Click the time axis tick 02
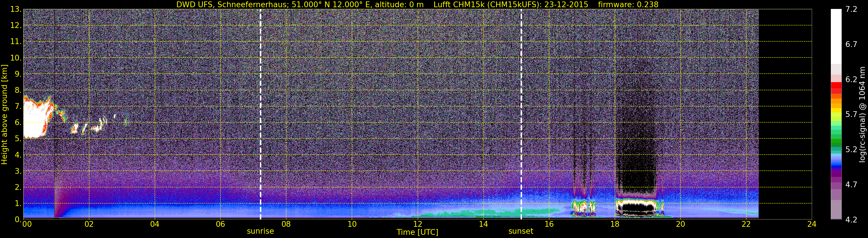868x238 pixels. coord(89,224)
